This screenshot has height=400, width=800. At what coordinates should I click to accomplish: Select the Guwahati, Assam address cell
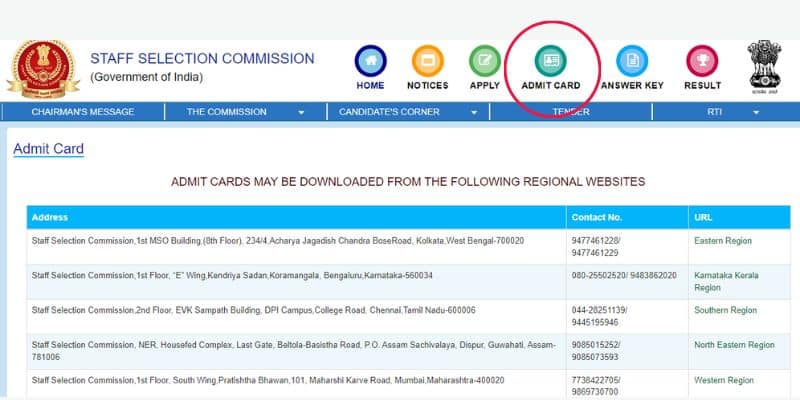coord(296,352)
